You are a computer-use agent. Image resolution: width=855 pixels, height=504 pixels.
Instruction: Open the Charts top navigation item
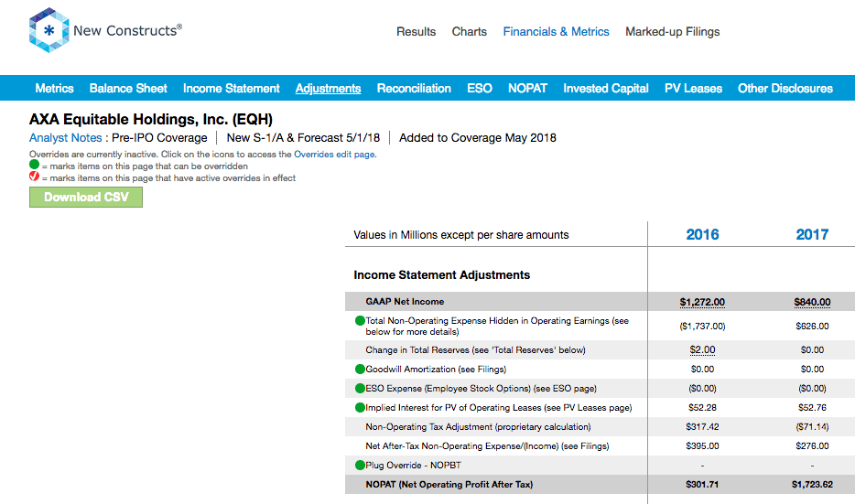pyautogui.click(x=469, y=32)
